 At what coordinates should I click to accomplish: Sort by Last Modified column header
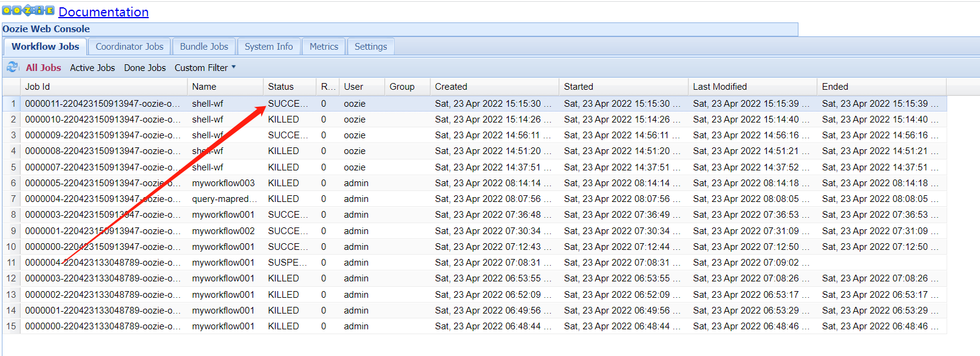[753, 87]
